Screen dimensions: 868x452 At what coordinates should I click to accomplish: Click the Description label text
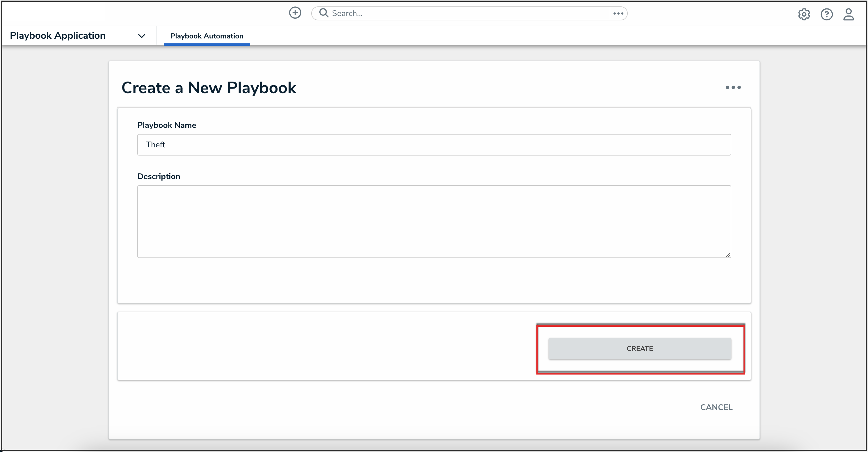(x=158, y=176)
